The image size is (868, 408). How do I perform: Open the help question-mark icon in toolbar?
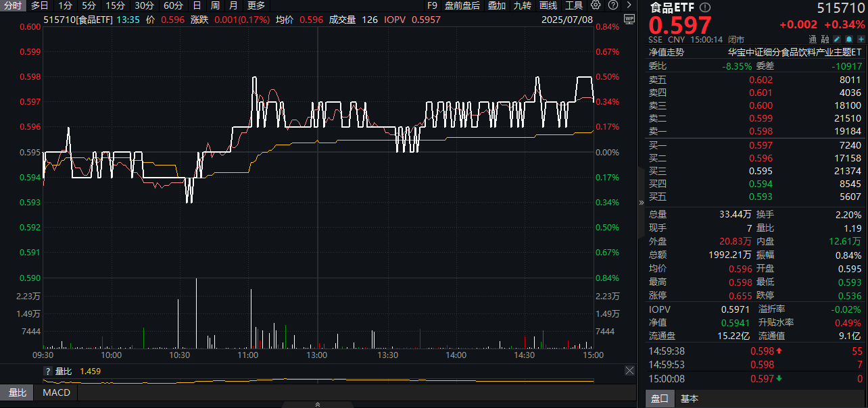coord(612,6)
